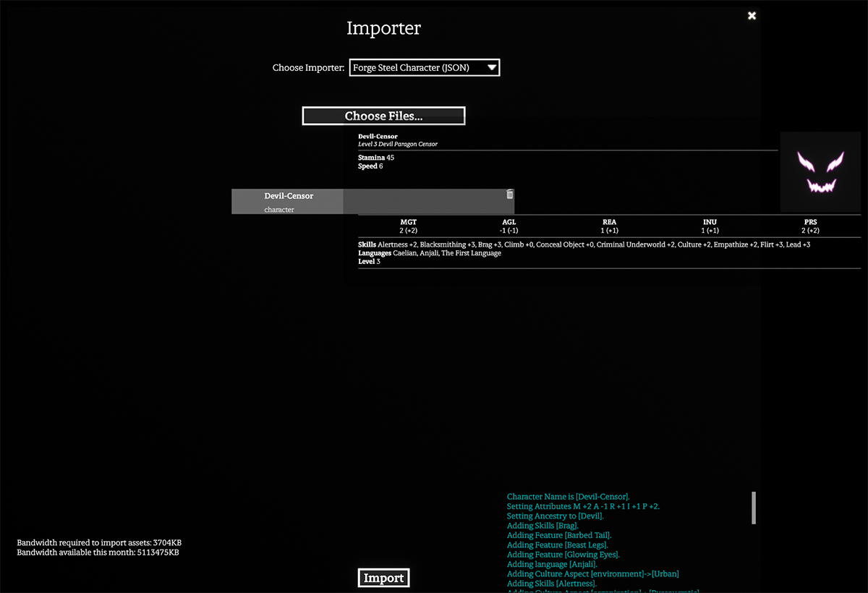The height and width of the screenshot is (593, 868).
Task: Click the 'Adding Feature [Glowing Eyes]' log line
Action: (x=563, y=555)
